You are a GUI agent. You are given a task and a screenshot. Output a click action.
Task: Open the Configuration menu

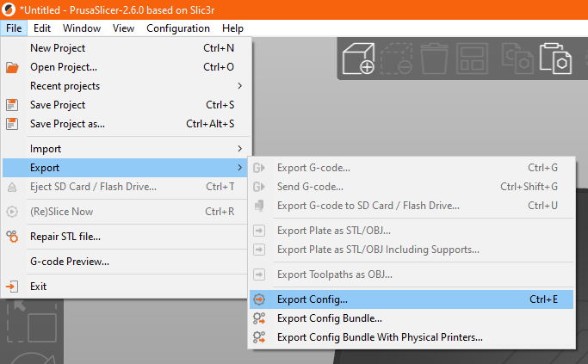[x=178, y=28]
